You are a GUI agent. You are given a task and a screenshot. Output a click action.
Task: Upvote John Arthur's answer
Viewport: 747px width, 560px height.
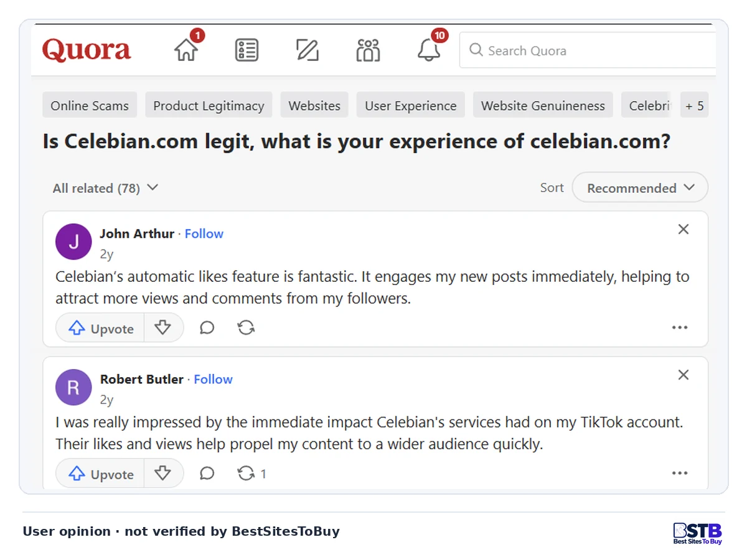(100, 328)
